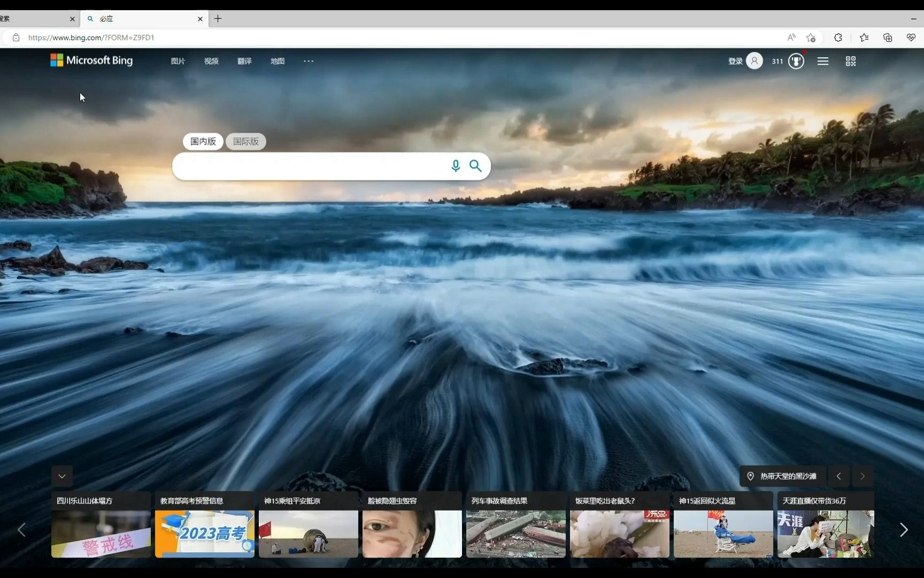Open the collections icon in toolbar
924x578 pixels.
(888, 37)
